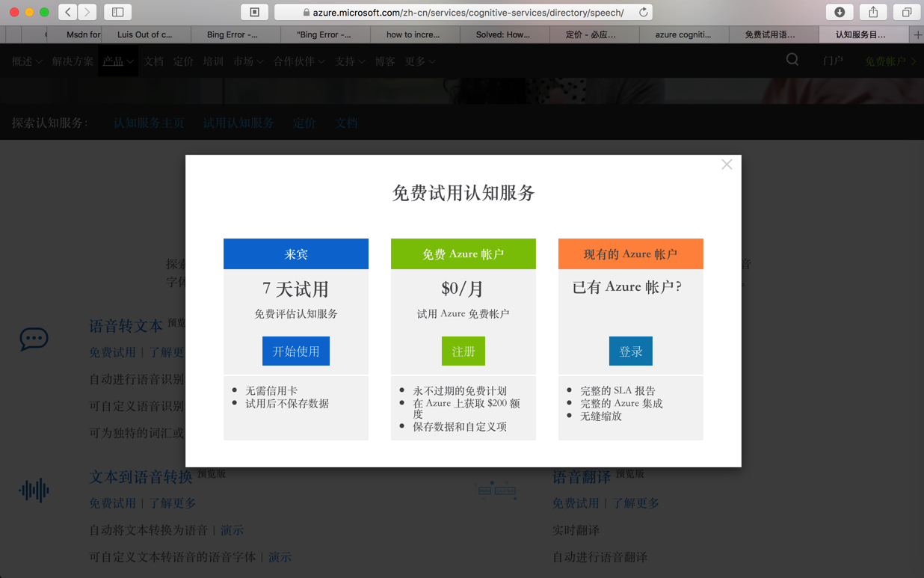Click the 门户 portal link

[833, 61]
